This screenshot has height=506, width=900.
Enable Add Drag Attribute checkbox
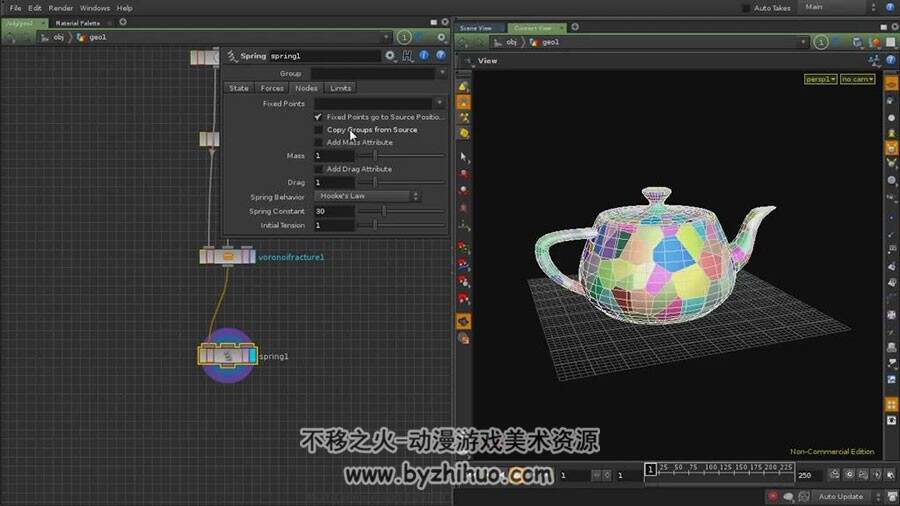point(318,169)
